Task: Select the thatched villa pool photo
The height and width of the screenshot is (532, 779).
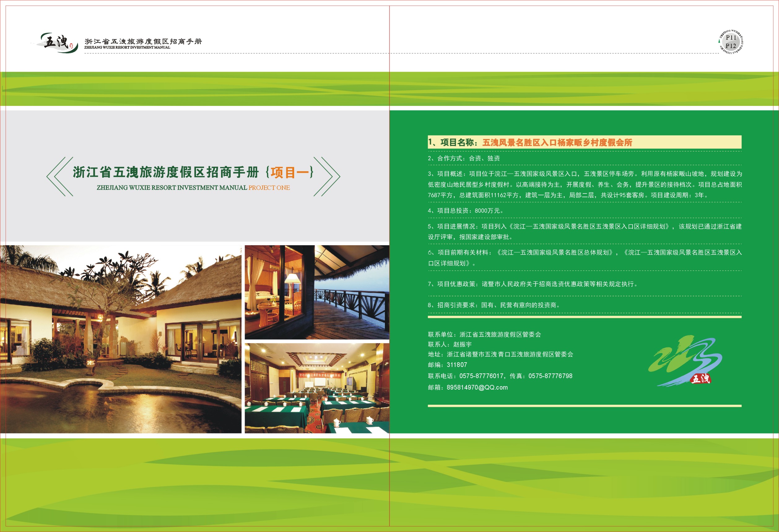Action: pos(121,339)
